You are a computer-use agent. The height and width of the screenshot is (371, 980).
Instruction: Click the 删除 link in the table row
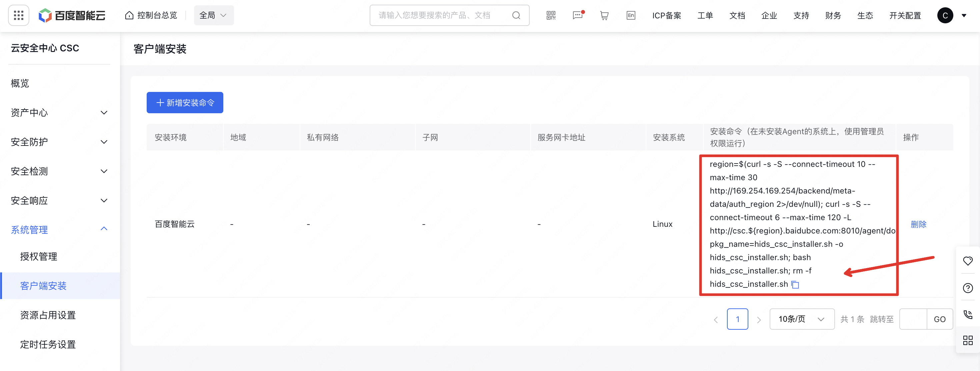(x=918, y=224)
